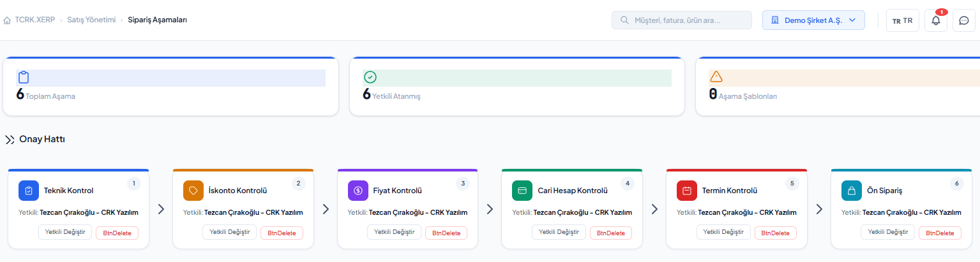Click step number 5 badge on Termin Kontrolü
This screenshot has width=980, height=262.
[792, 184]
